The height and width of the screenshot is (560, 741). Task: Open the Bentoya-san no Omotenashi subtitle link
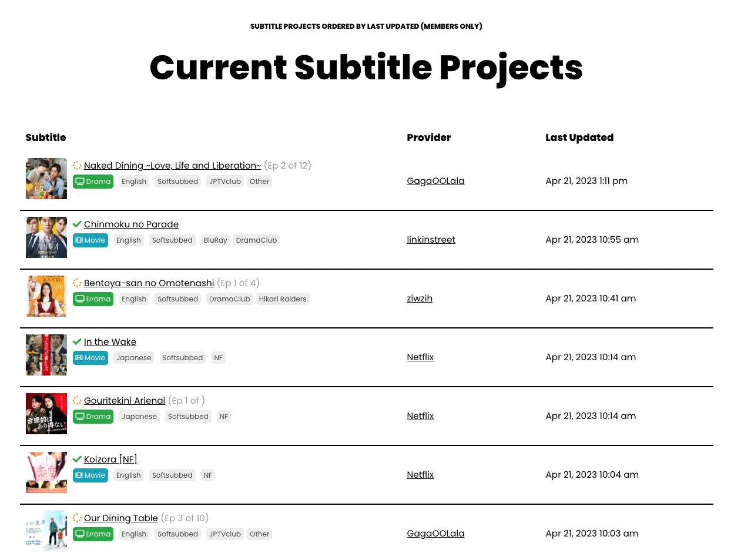click(x=149, y=283)
